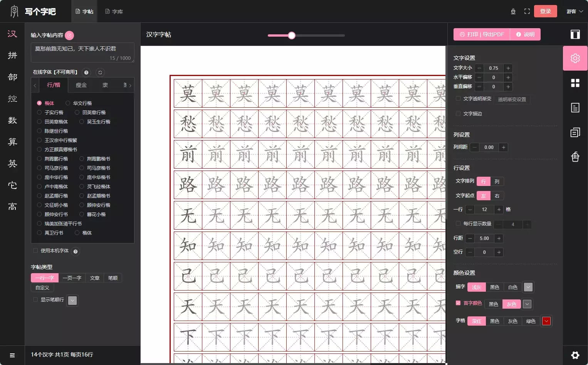Select the 方正颜真卿楷书 font option

pyautogui.click(x=57, y=149)
